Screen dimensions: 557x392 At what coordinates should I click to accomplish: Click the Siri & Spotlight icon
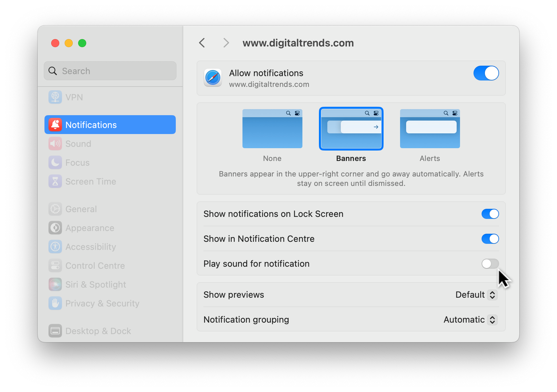[x=55, y=285]
